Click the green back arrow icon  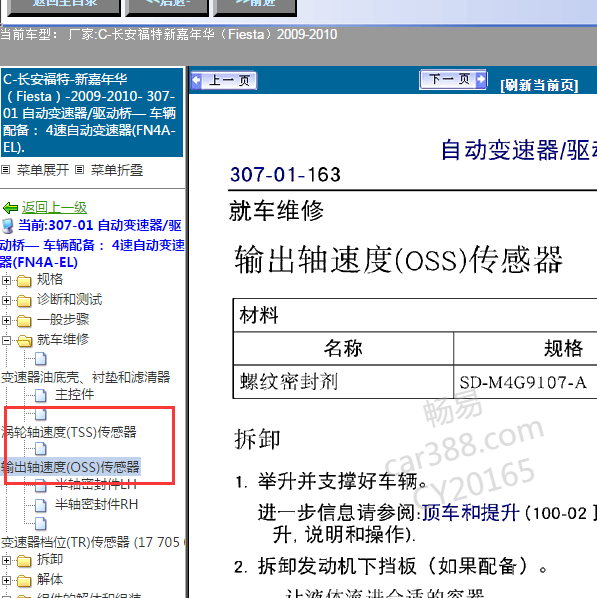click(10, 208)
